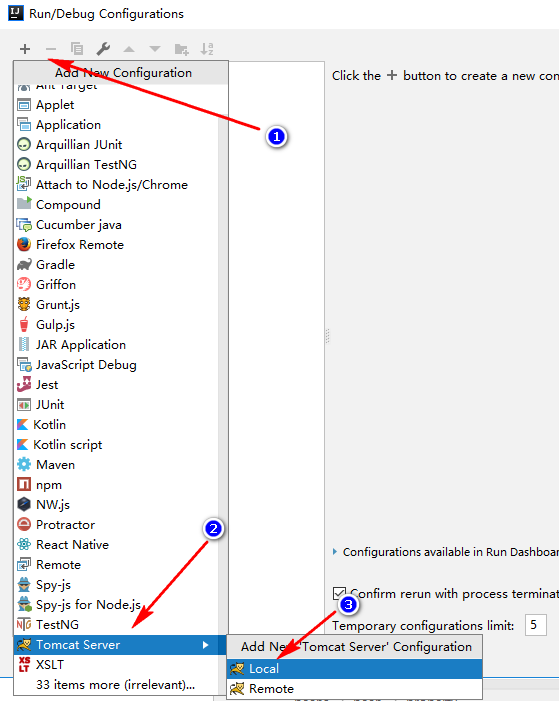Click the Move Down arrow icon

[155, 49]
